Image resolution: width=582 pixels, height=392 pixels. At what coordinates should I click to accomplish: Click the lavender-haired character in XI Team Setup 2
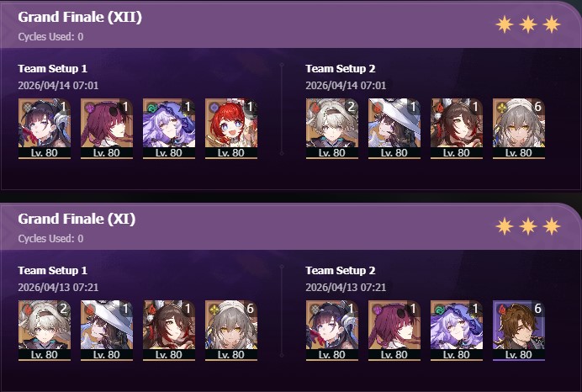(457, 331)
